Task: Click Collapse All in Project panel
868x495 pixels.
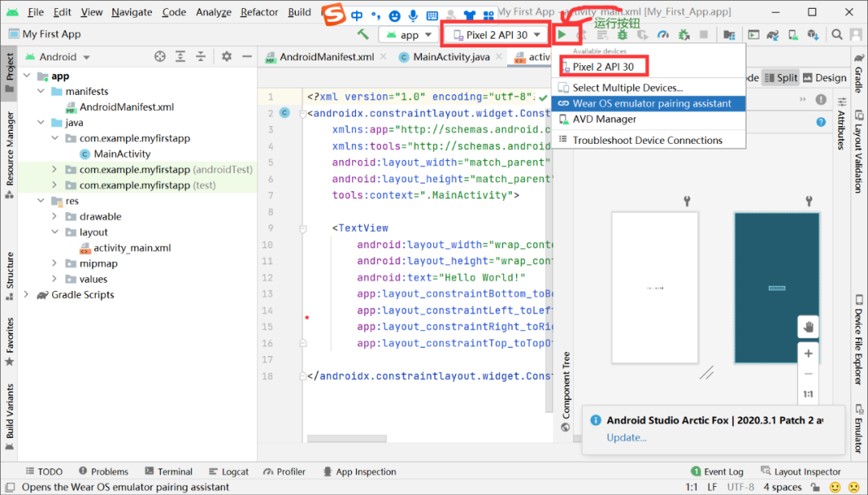Action: click(x=200, y=56)
